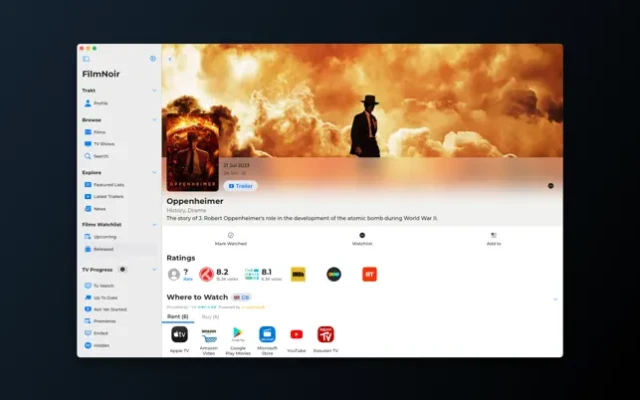Collapse the Browse sidebar section
Screen dimensions: 640x400
[154, 120]
